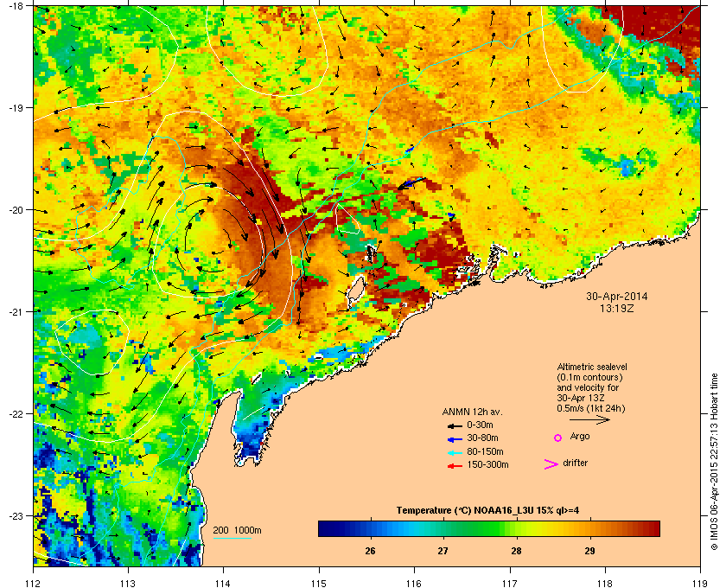Click the latitude -18 axis label
Screen dimensions: 726x588
point(15,6)
